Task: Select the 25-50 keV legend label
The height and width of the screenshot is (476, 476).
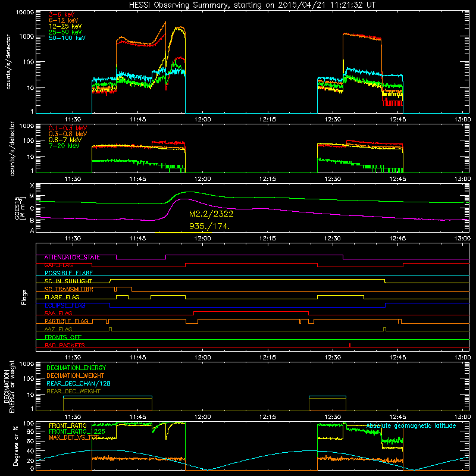Action: (65, 32)
